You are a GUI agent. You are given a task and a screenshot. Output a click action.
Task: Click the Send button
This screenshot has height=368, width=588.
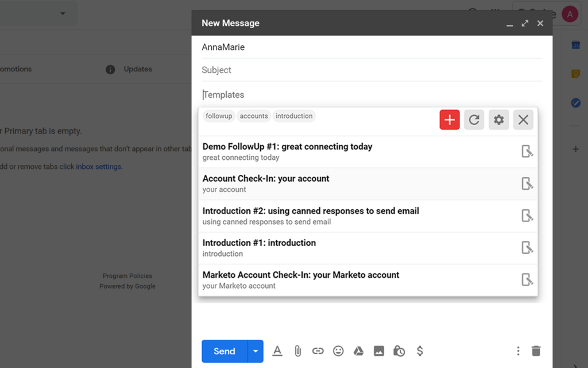pos(225,351)
